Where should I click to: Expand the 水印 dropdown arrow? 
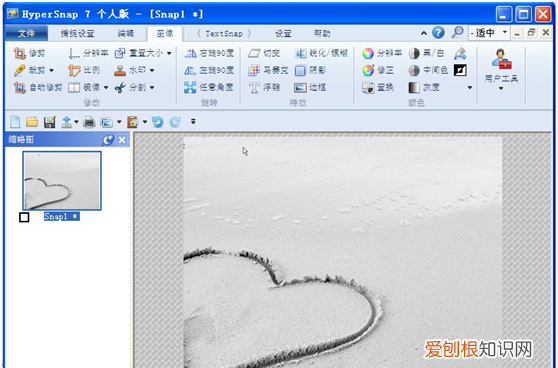[x=152, y=70]
